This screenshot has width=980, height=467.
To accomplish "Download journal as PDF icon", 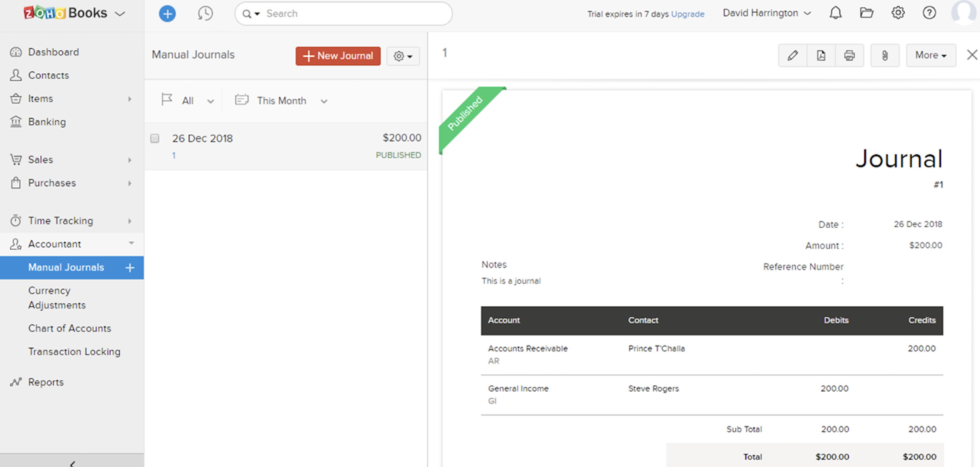I will click(x=821, y=55).
